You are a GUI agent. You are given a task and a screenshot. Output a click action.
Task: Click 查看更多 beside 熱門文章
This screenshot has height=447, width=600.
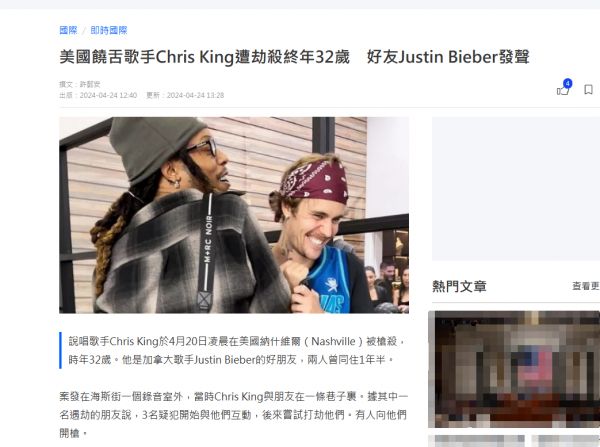(x=586, y=286)
